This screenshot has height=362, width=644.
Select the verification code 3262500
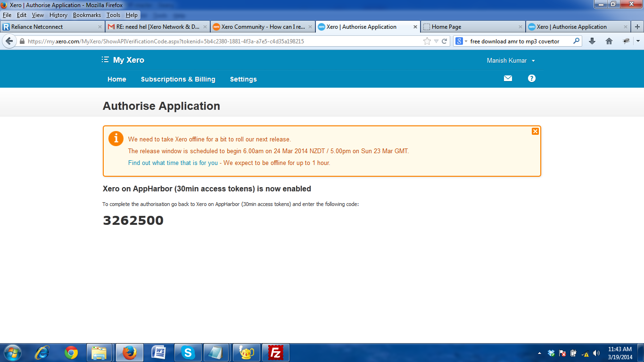[133, 221]
